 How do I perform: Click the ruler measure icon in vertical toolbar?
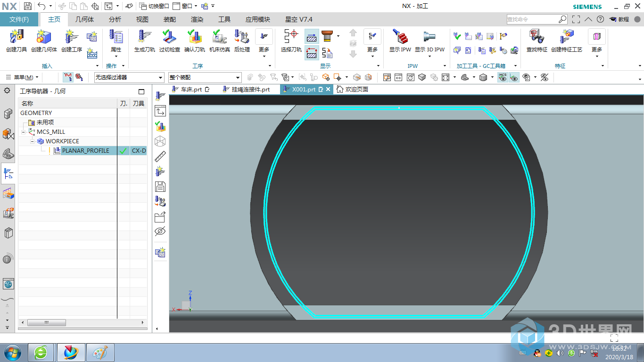[160, 156]
